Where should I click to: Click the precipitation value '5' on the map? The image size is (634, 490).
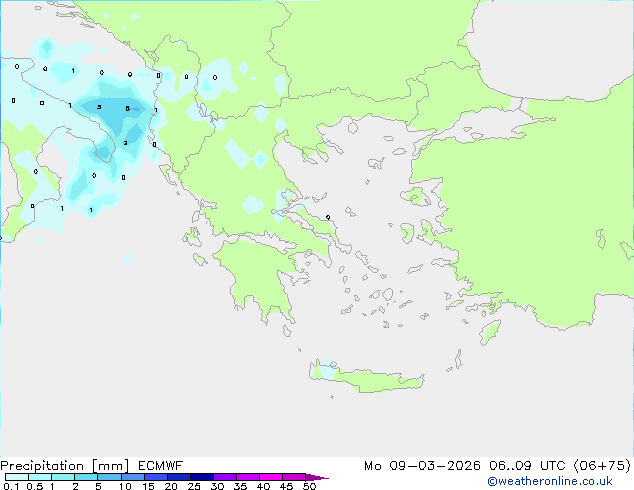pyautogui.click(x=99, y=107)
